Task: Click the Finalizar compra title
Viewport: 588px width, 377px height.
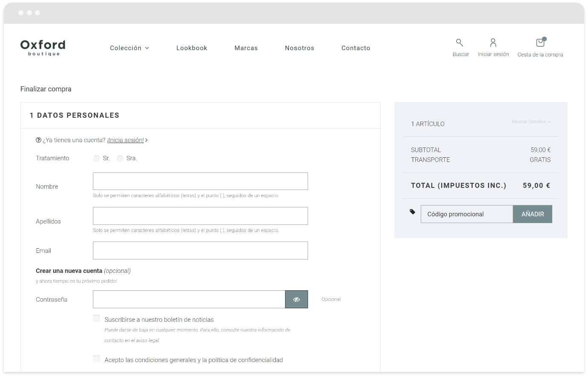Action: coord(46,89)
